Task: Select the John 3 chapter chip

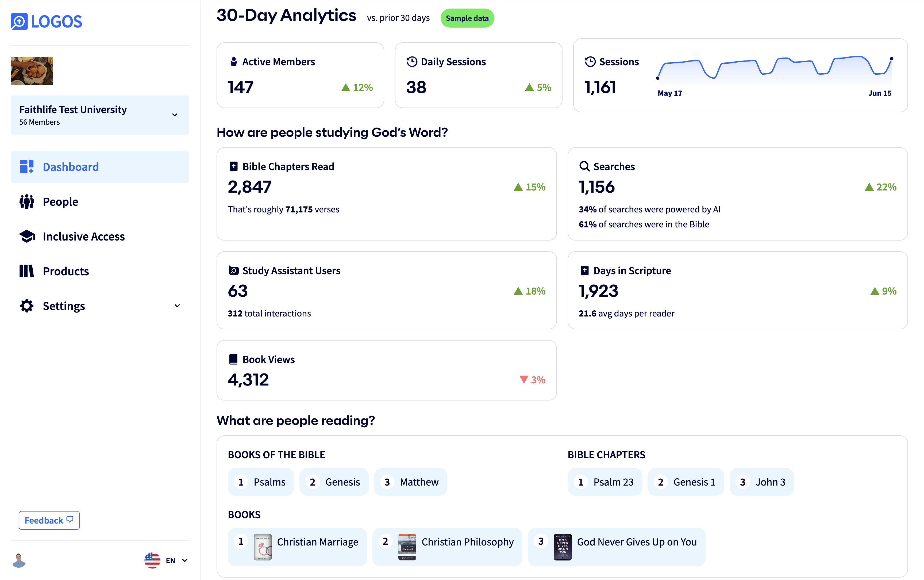Action: [762, 482]
